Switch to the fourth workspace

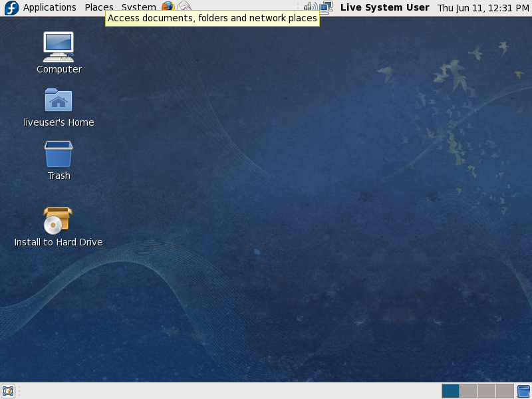(x=505, y=391)
